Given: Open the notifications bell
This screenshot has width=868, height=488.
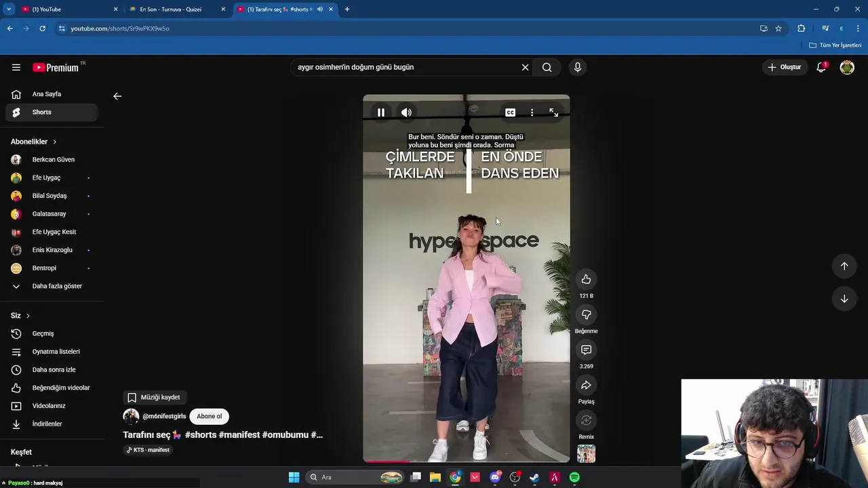Looking at the screenshot, I should [821, 67].
